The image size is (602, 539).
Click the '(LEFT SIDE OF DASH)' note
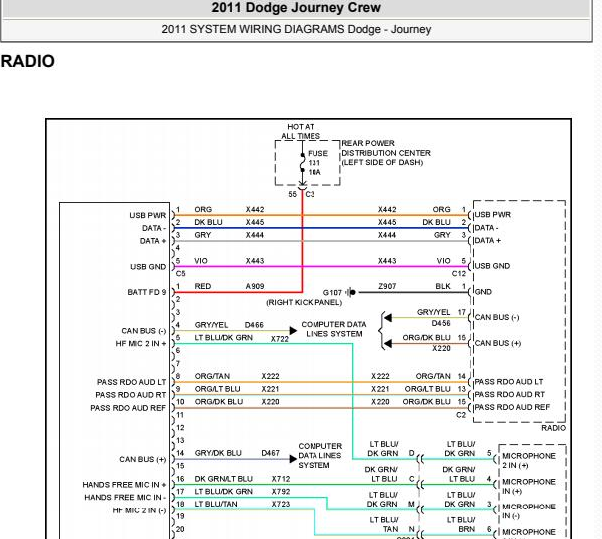click(382, 162)
